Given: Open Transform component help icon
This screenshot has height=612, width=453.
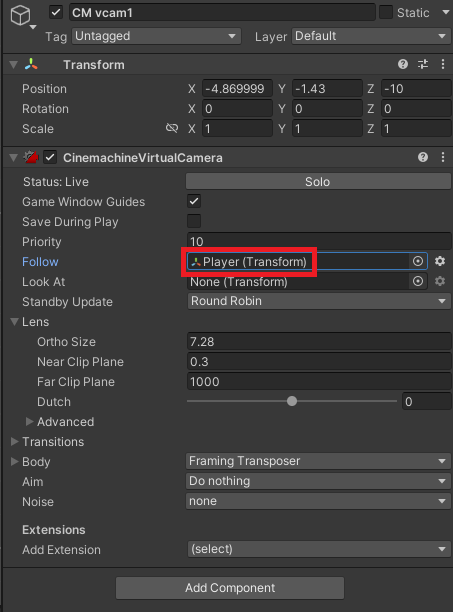Looking at the screenshot, I should click(403, 64).
